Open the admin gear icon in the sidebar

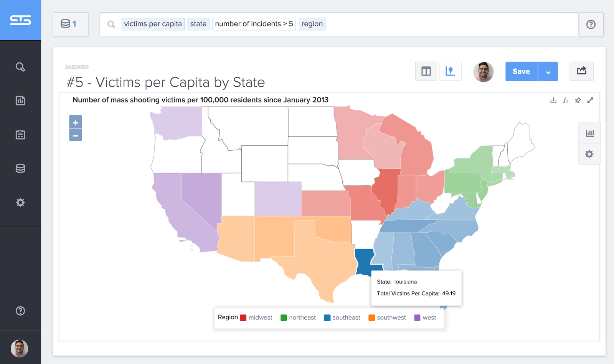pyautogui.click(x=20, y=203)
